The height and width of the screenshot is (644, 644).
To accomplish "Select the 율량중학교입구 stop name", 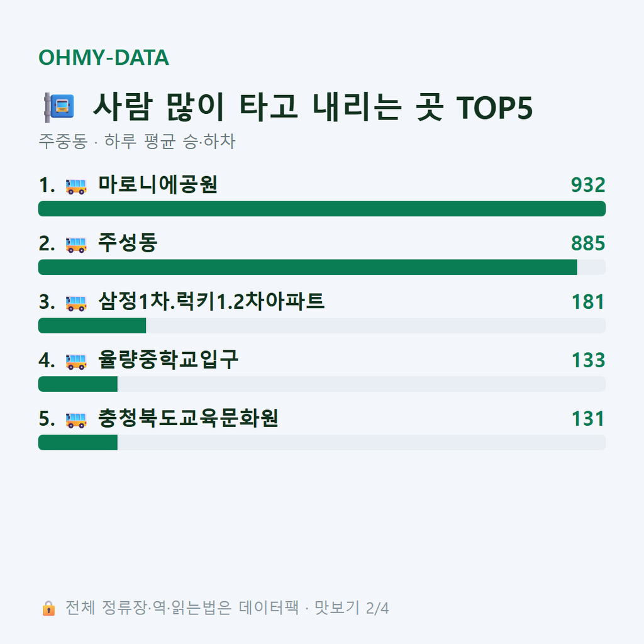I will tap(168, 359).
